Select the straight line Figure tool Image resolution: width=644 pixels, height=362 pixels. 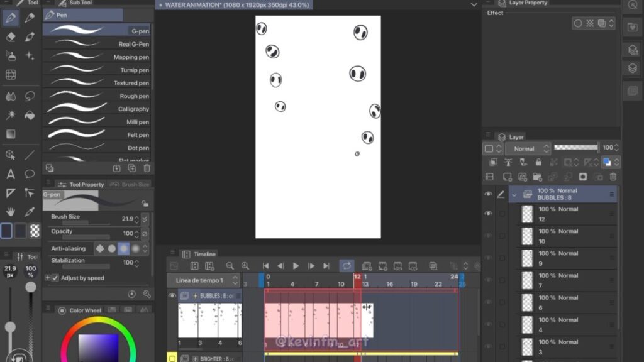[x=30, y=155]
